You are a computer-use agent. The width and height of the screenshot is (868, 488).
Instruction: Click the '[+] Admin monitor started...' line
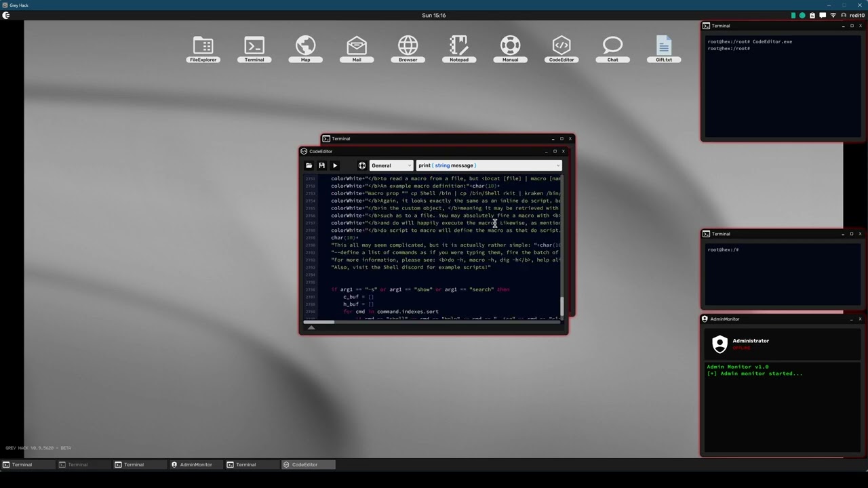coord(754,373)
